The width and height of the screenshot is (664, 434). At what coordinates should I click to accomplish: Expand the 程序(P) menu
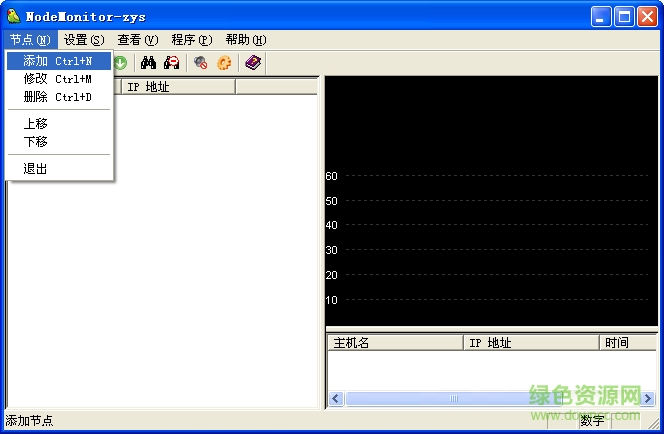point(191,40)
